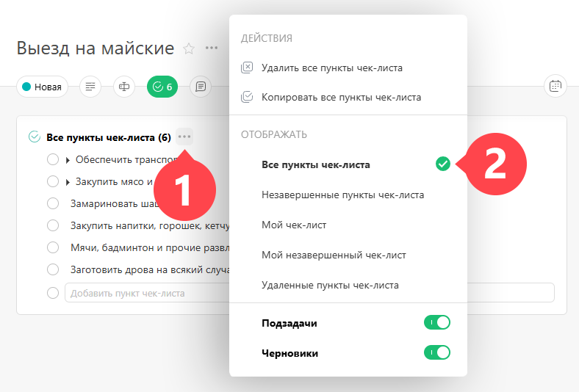Open the task title three-dot menu

212,48
